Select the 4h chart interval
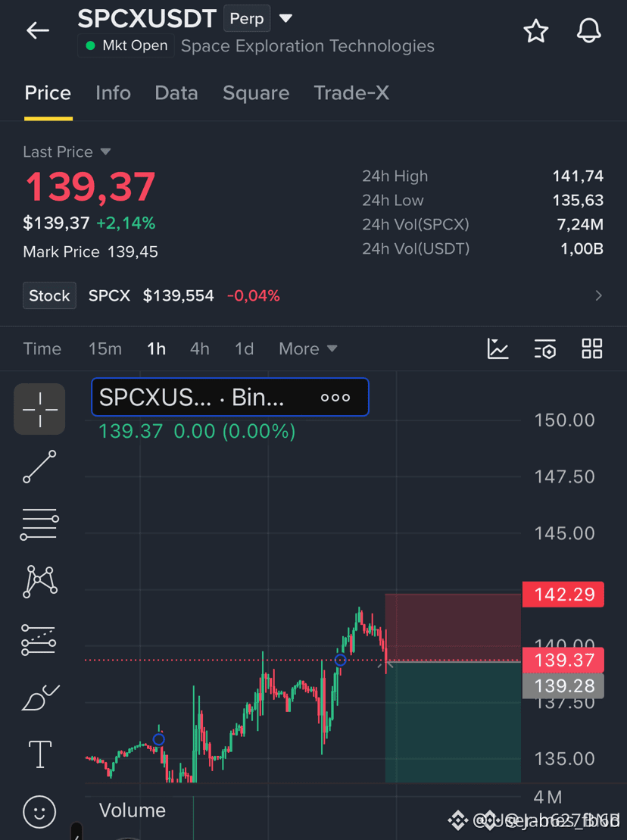This screenshot has width=627, height=840. 200,348
